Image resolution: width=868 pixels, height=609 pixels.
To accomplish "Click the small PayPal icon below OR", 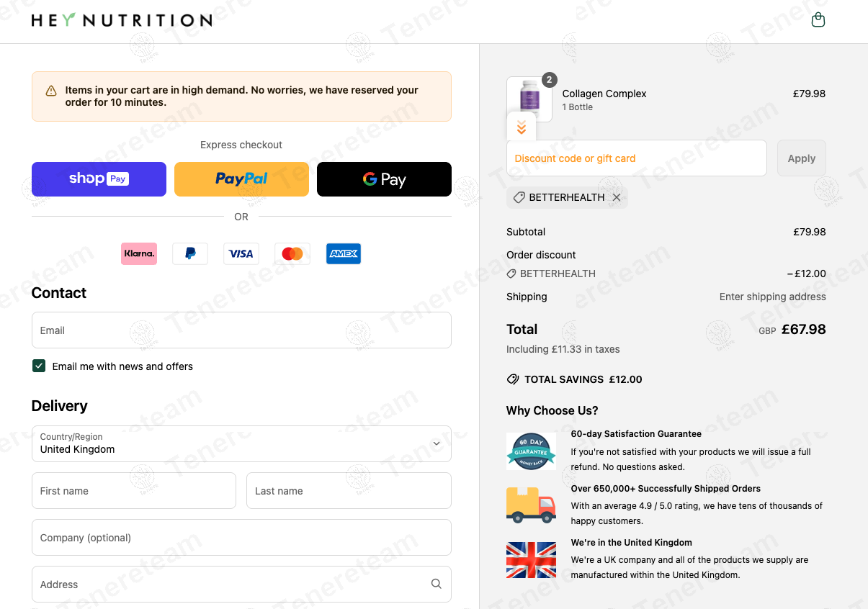I will tap(190, 253).
